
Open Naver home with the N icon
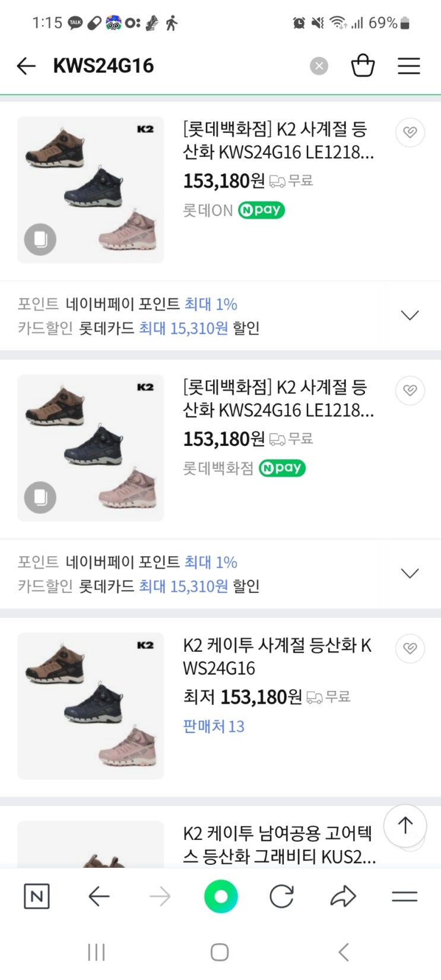[x=36, y=896]
